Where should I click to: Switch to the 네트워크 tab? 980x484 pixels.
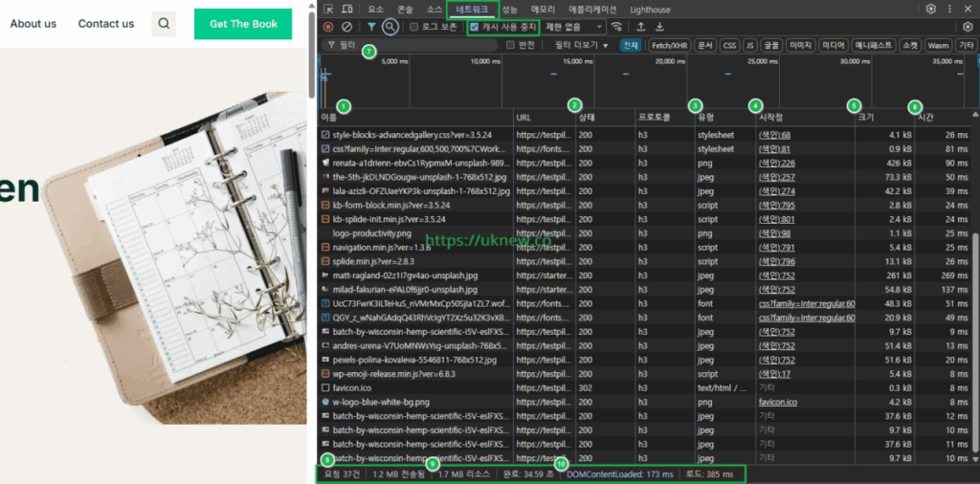coord(472,9)
